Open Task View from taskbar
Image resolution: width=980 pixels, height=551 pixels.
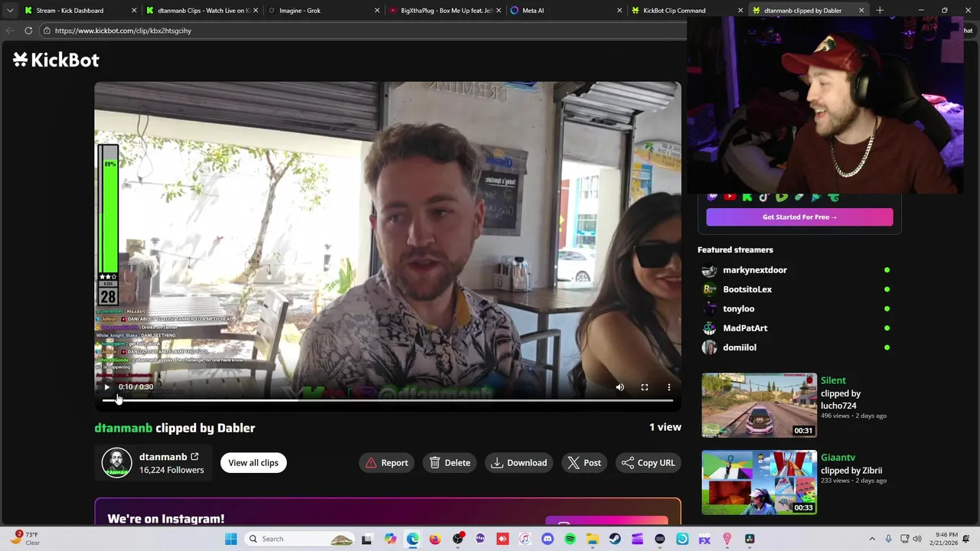tap(367, 539)
